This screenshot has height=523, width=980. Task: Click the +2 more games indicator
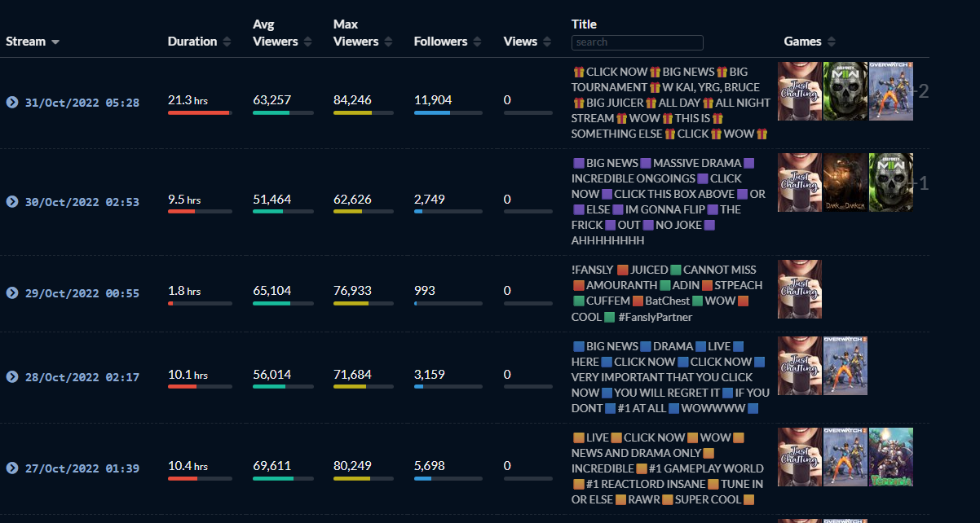[x=922, y=91]
